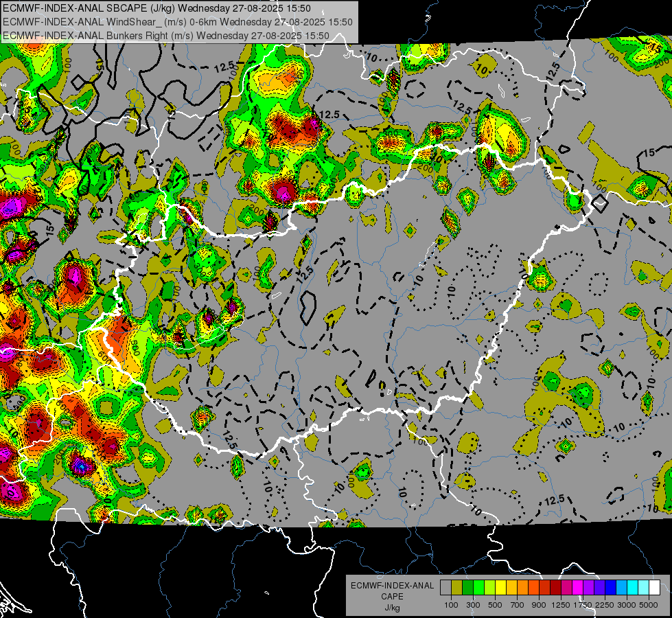The height and width of the screenshot is (618, 672).
Task: Select the bright cyan legend swatch
Action: 633,587
